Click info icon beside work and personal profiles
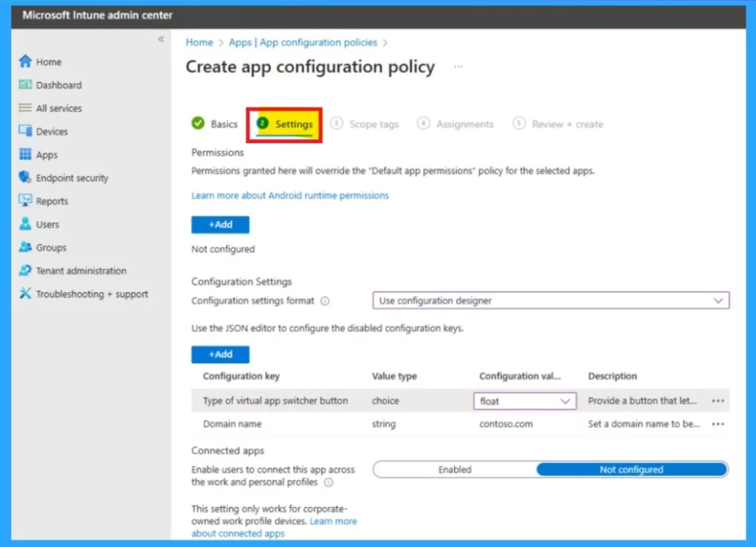 coord(329,483)
